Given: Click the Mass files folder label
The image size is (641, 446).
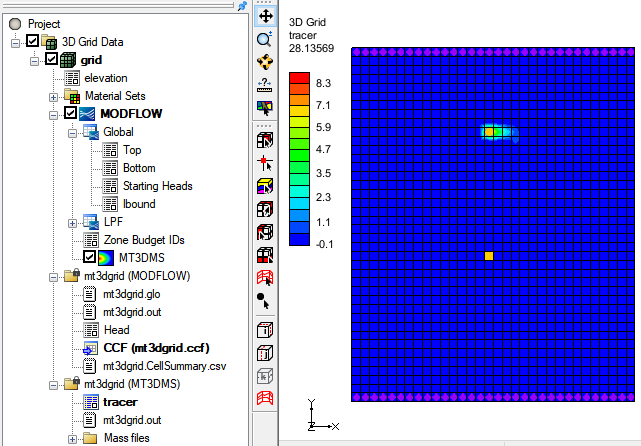Looking at the screenshot, I should [x=127, y=438].
